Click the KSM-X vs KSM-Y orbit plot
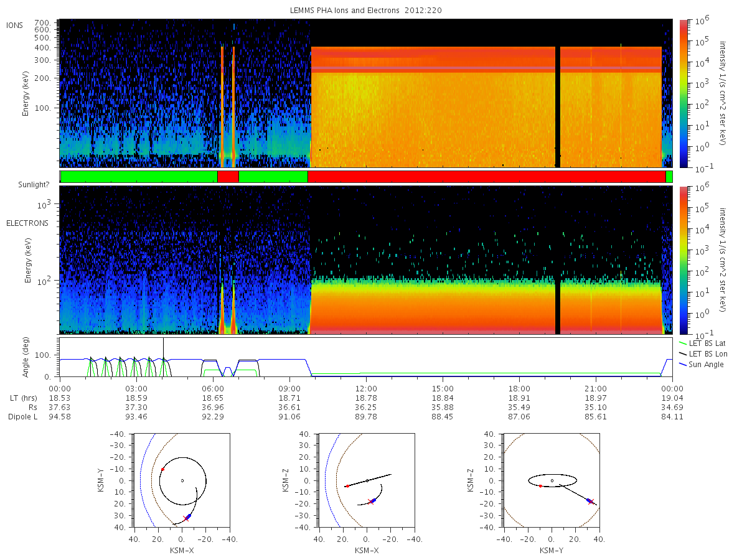The width and height of the screenshot is (747, 560). click(x=182, y=480)
